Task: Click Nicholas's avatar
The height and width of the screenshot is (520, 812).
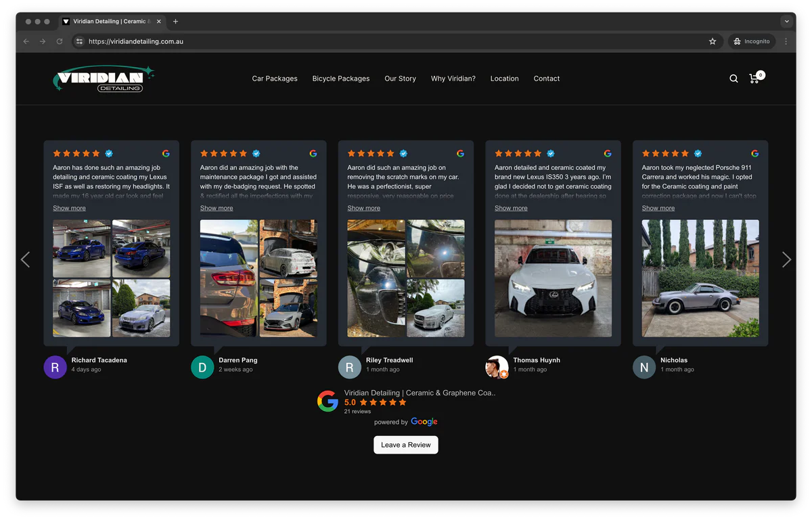Action: 644,368
